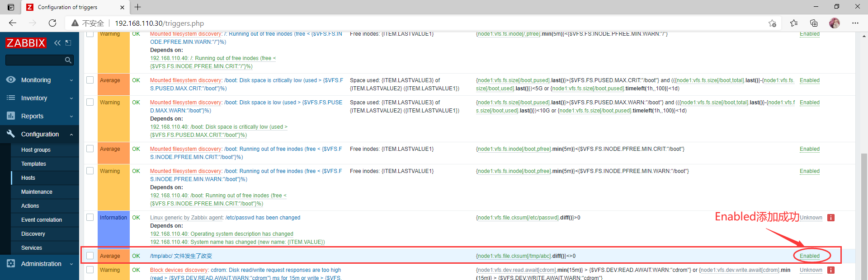This screenshot has width=868, height=280.
Task: Click Average severity cell of /tmp/abc/ trigger
Action: (x=113, y=256)
